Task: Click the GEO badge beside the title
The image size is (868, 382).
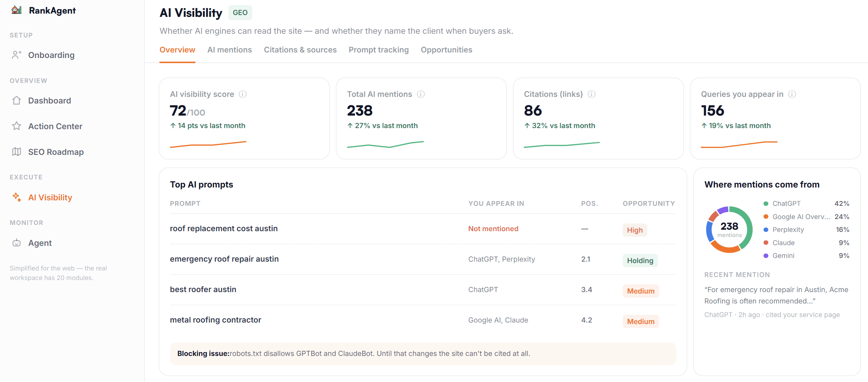Action: (x=240, y=12)
